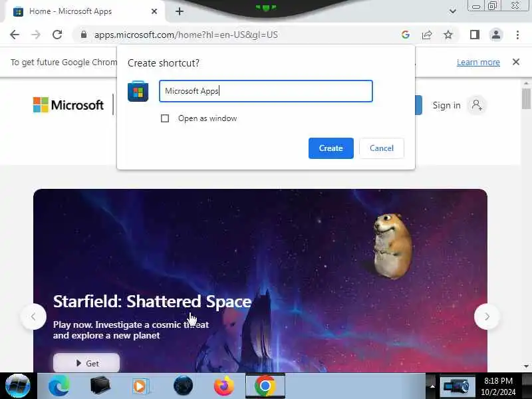Click the Chrome taskbar icon
Image resolution: width=532 pixels, height=399 pixels.
[x=265, y=386]
